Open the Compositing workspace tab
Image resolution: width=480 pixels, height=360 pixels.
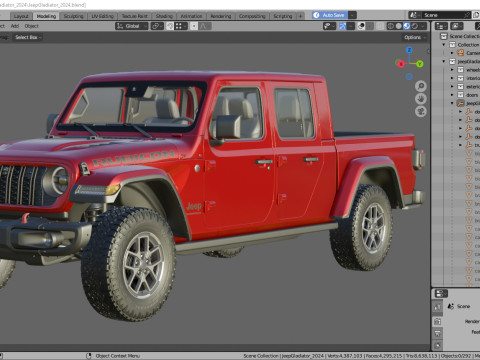pyautogui.click(x=252, y=16)
